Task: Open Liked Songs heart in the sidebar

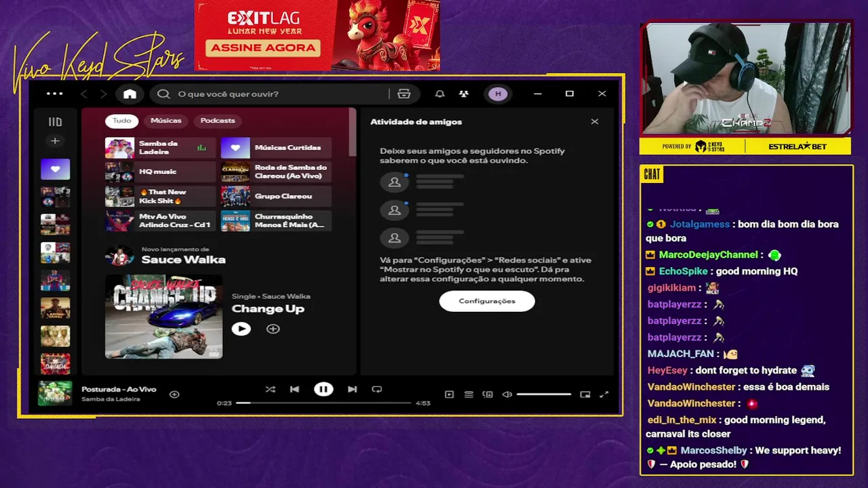Action: coord(55,169)
